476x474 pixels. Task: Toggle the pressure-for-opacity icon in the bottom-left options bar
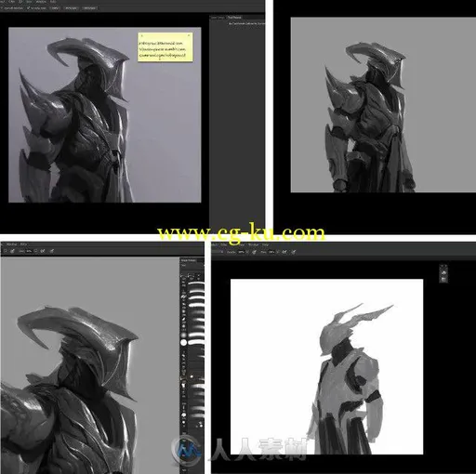pos(12,251)
